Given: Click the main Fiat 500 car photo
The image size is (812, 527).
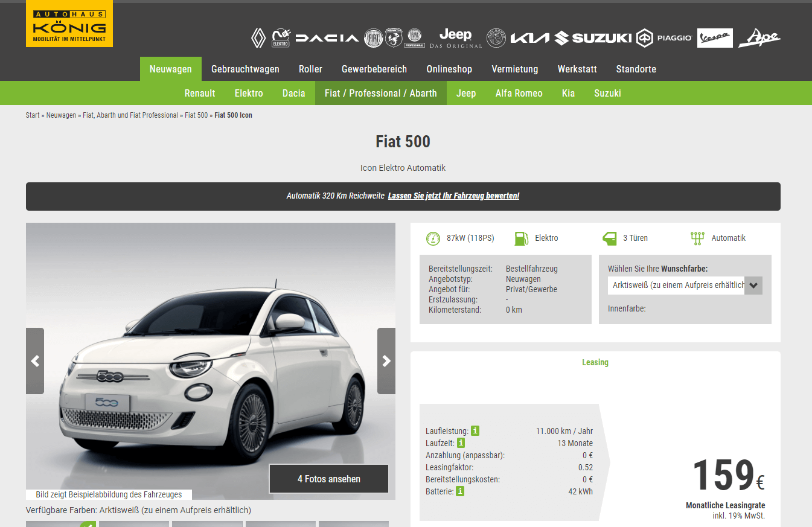Looking at the screenshot, I should pyautogui.click(x=211, y=361).
